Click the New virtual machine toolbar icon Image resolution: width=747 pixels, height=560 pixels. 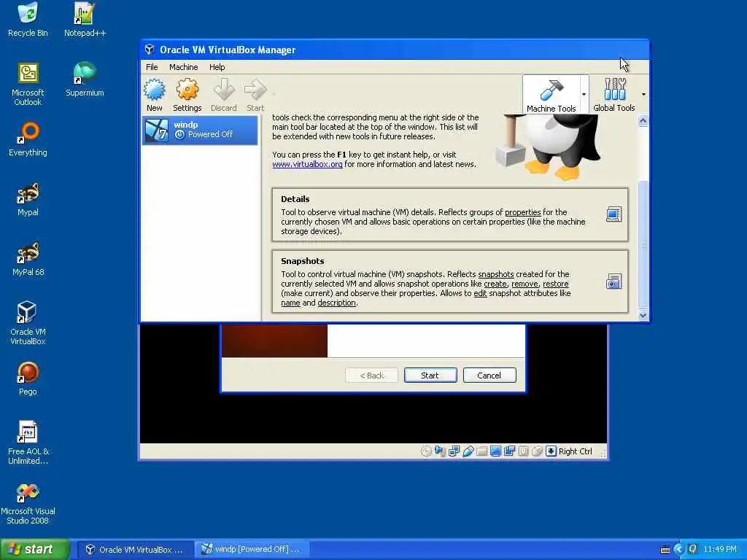point(155,96)
